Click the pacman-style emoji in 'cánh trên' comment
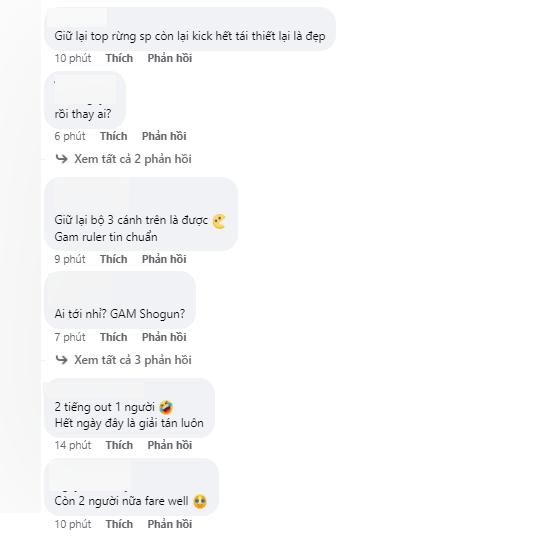 tap(219, 221)
